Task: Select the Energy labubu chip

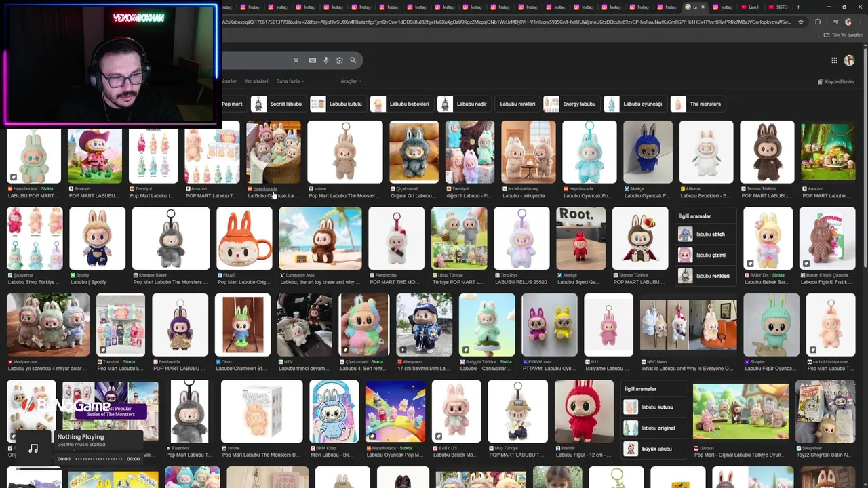Action: coord(570,104)
